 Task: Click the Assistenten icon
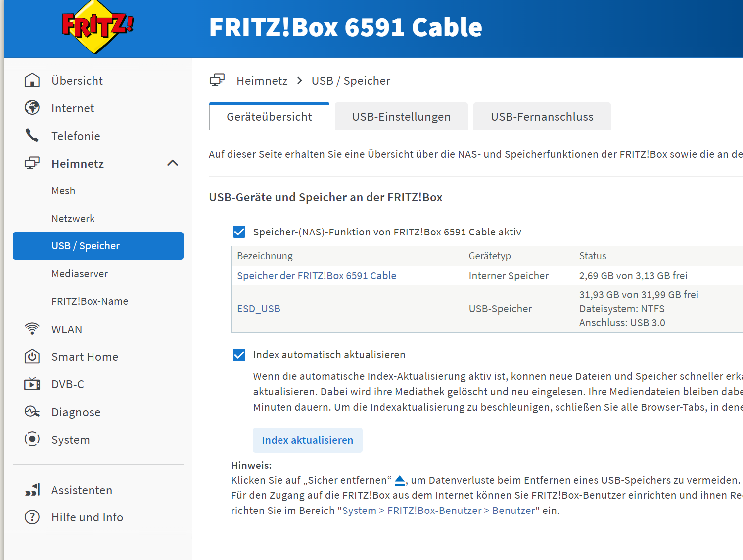click(32, 490)
